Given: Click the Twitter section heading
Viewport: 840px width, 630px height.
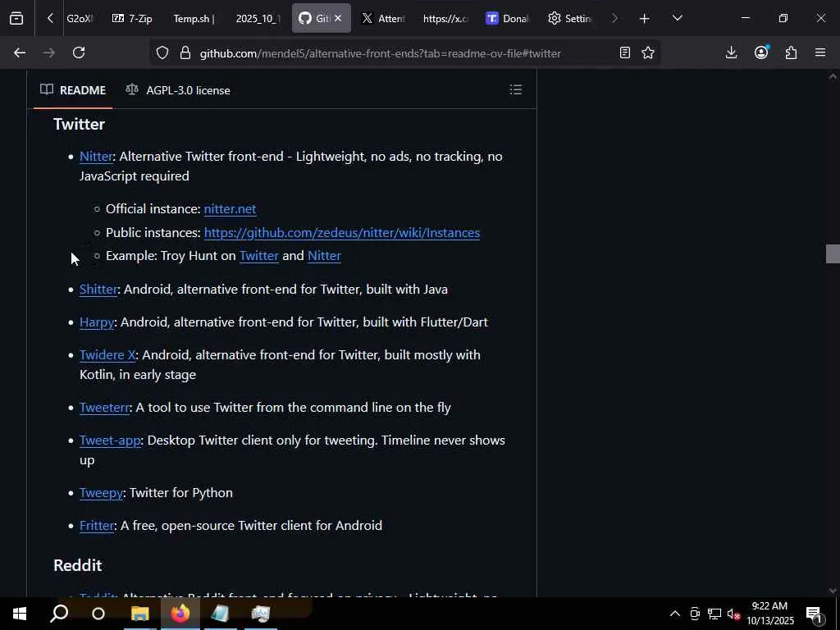Looking at the screenshot, I should pos(80,125).
